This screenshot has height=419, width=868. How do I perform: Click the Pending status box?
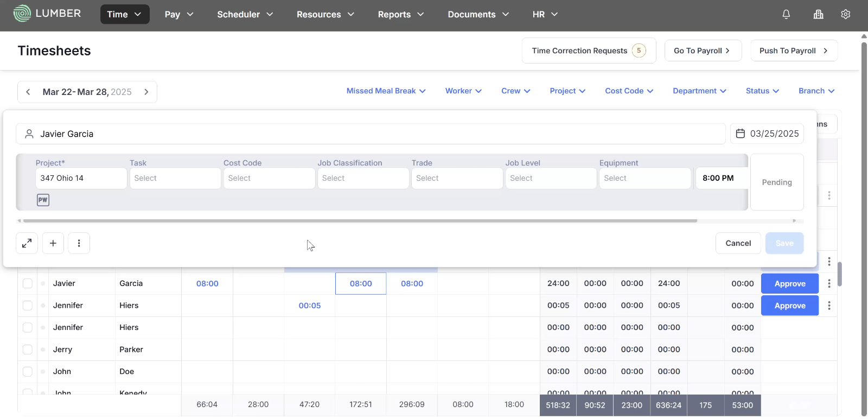[777, 182]
